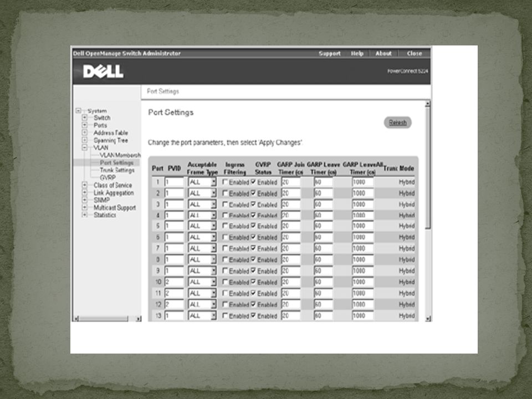Disable GVRP Status for port 3
The image size is (532, 399).
[253, 204]
